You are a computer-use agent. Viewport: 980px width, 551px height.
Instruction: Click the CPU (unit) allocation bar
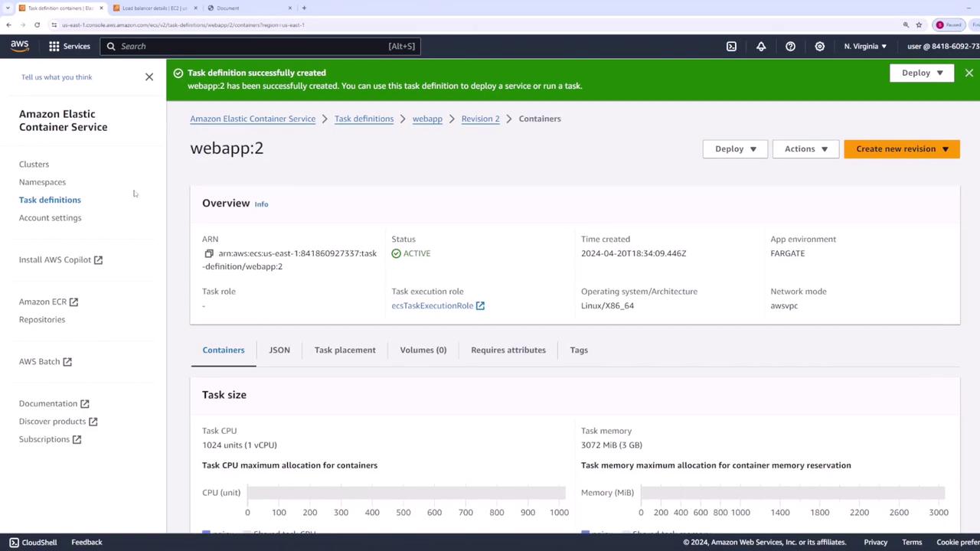(x=407, y=493)
